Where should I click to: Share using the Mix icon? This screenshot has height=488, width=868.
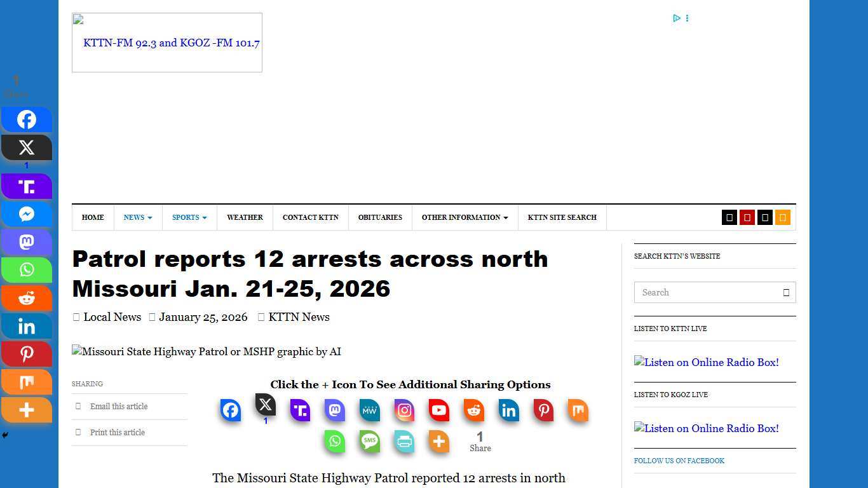click(x=578, y=410)
